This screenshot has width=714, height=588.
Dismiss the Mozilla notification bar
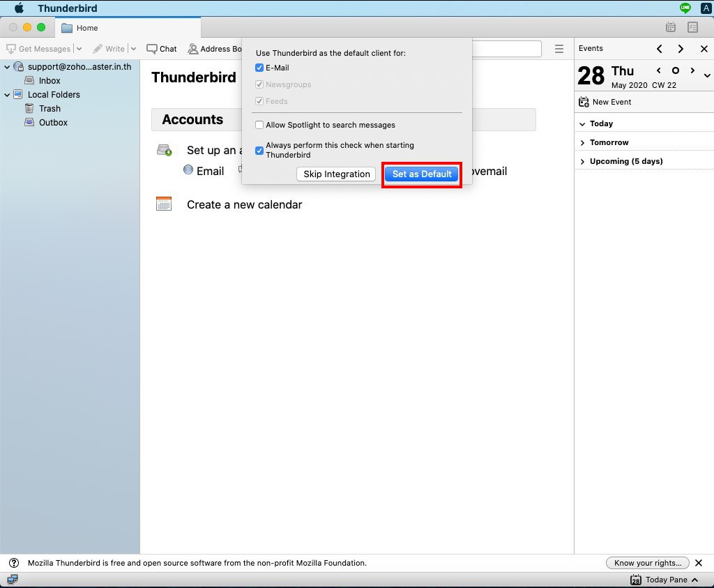coord(699,563)
